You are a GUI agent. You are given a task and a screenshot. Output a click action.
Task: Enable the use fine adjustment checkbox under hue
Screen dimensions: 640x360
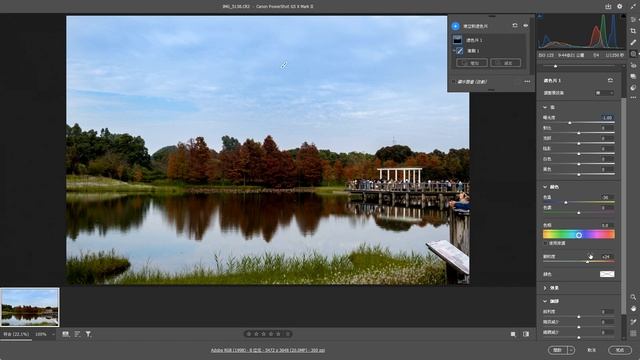pos(545,243)
